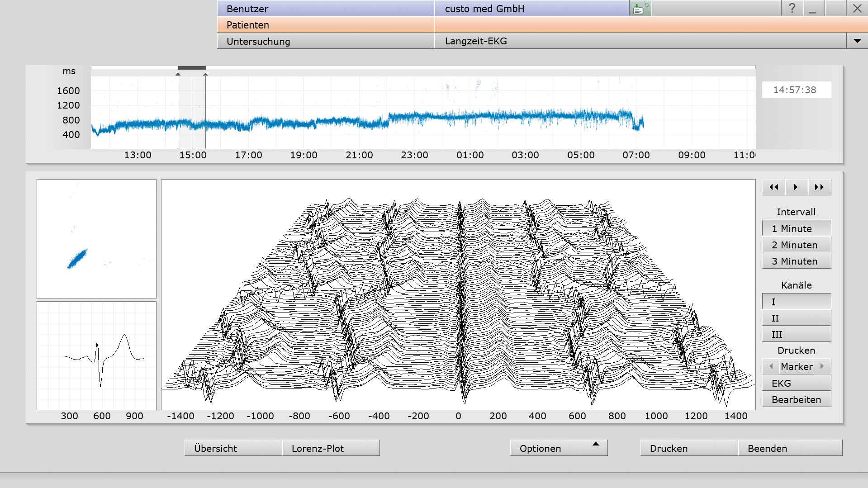Select ECG channel II
This screenshot has height=488, width=868.
[797, 318]
